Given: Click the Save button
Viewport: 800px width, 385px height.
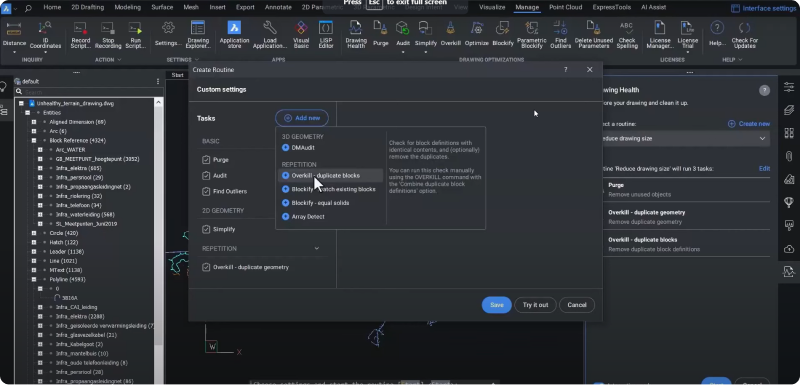Looking at the screenshot, I should (x=496, y=305).
